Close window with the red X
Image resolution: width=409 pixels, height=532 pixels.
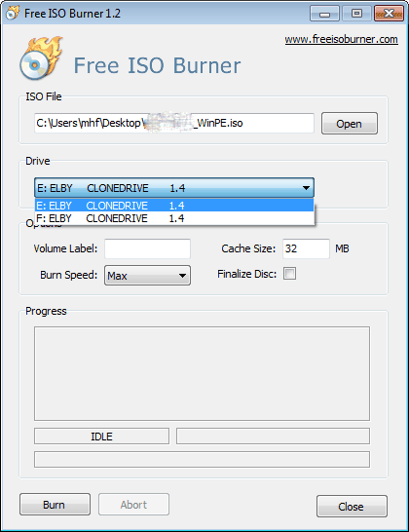pos(389,14)
